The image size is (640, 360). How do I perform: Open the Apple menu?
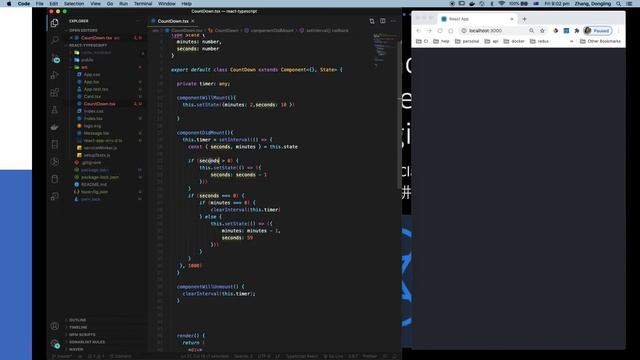pos(9,4)
